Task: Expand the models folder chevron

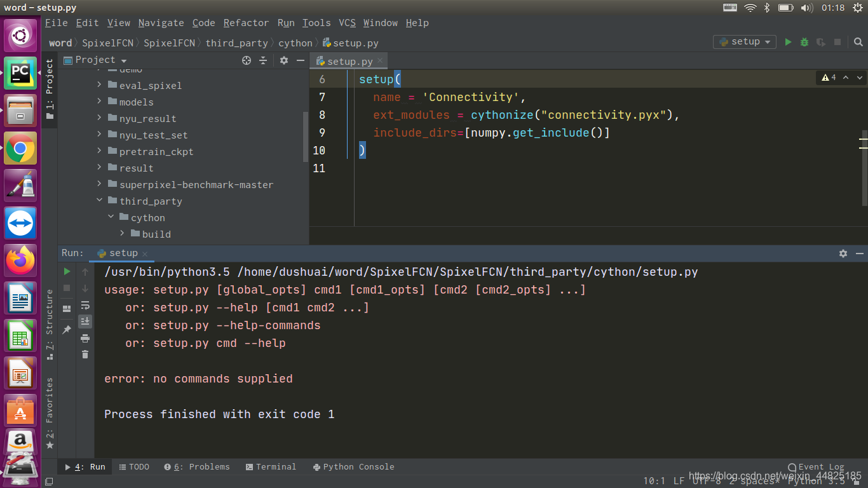Action: (99, 101)
